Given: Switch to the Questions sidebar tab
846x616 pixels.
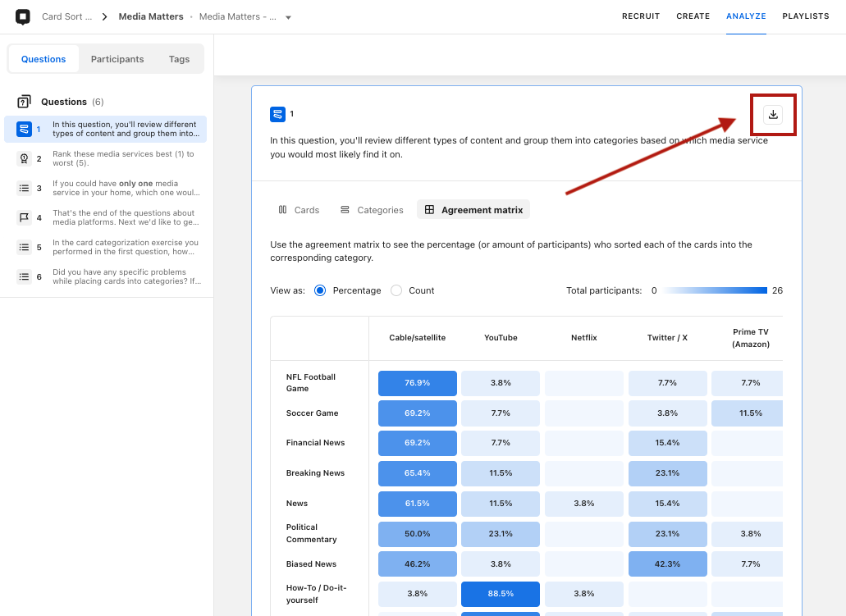Looking at the screenshot, I should pos(43,59).
